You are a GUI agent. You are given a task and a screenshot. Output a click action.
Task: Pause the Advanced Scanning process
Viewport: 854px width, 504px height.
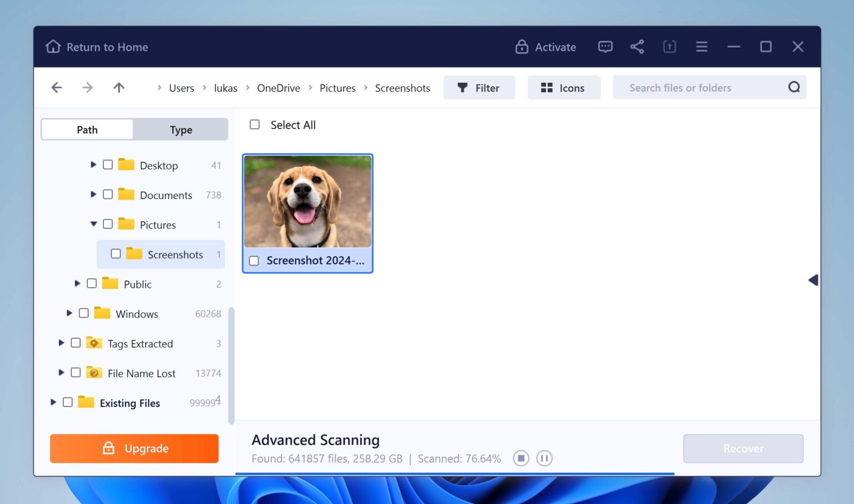click(x=544, y=458)
